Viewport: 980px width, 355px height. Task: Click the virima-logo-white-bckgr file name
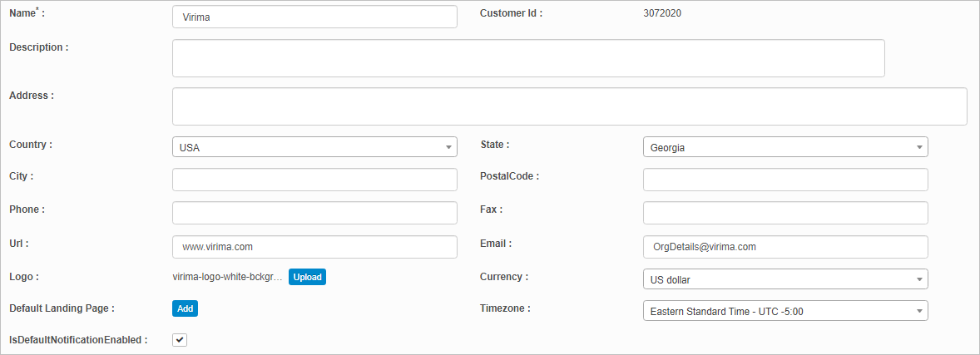pos(227,278)
